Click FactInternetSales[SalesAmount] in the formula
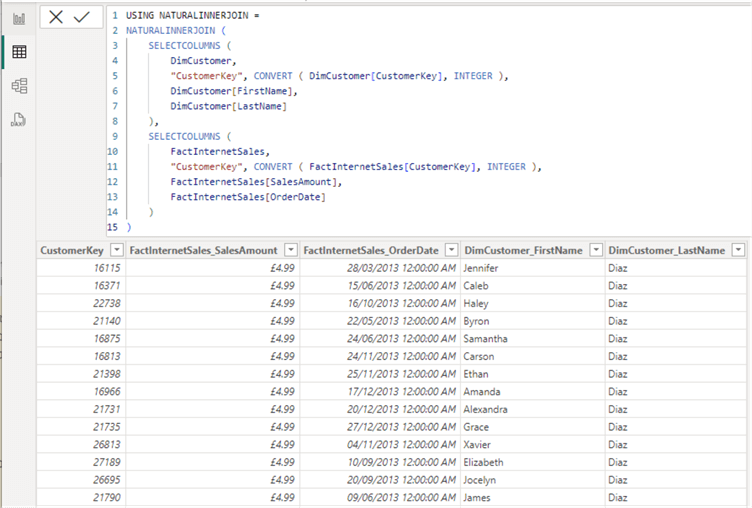 tap(254, 182)
